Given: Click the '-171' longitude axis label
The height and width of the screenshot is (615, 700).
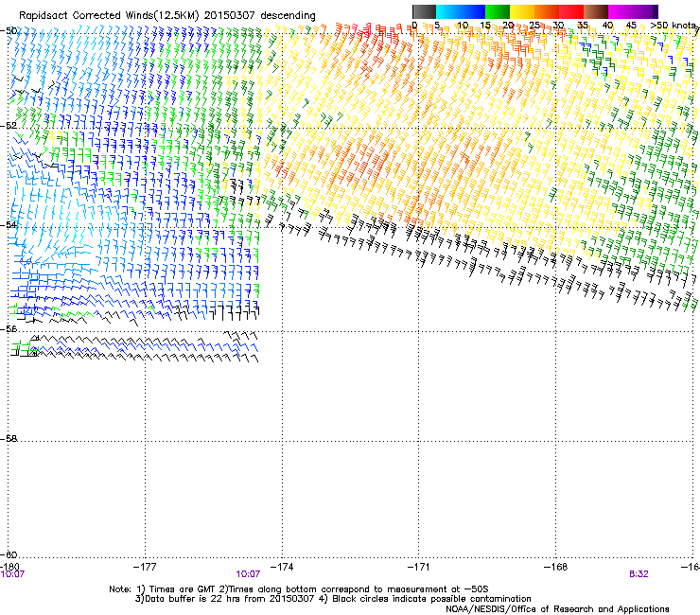Looking at the screenshot, I should pos(419,567).
